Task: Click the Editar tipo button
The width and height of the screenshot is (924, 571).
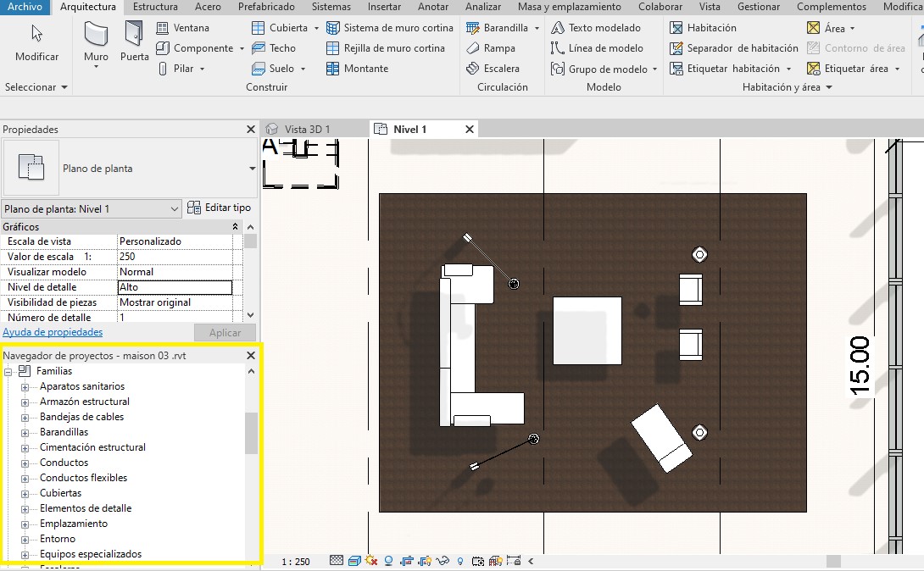Action: [220, 208]
